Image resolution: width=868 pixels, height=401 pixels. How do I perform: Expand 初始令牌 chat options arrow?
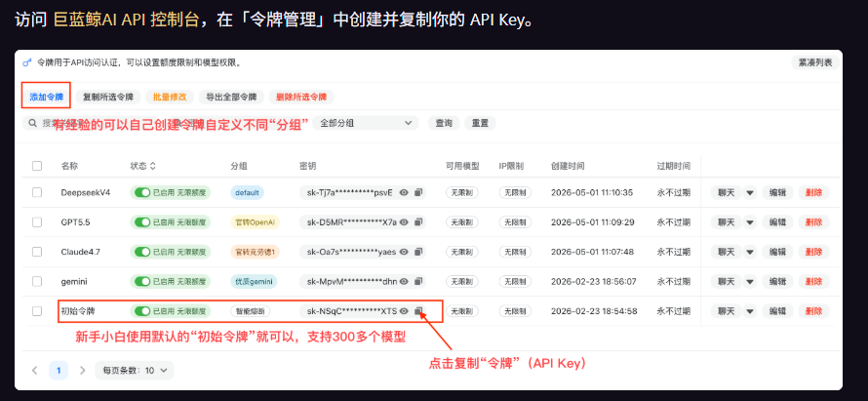pyautogui.click(x=750, y=310)
